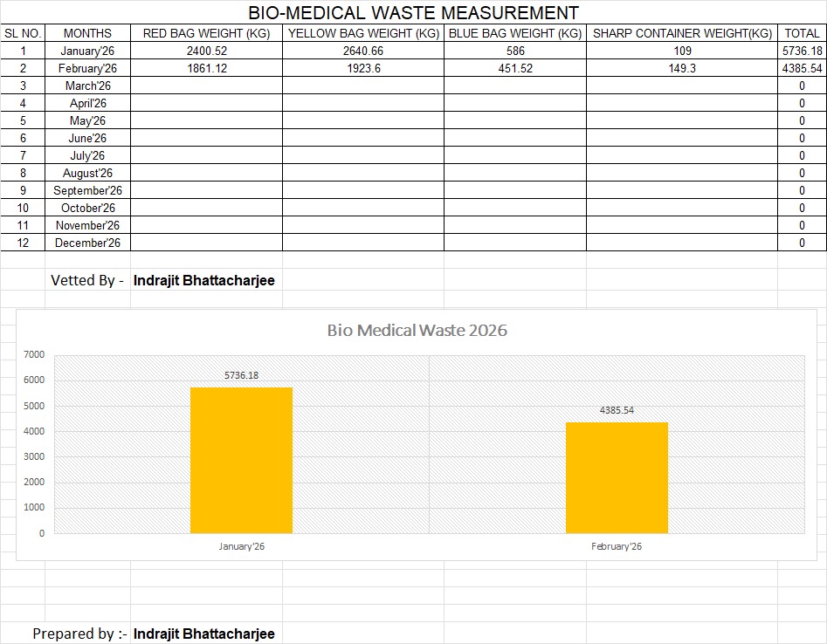The image size is (827, 644).
Task: Click sharp container value 149.3
Action: tap(681, 68)
